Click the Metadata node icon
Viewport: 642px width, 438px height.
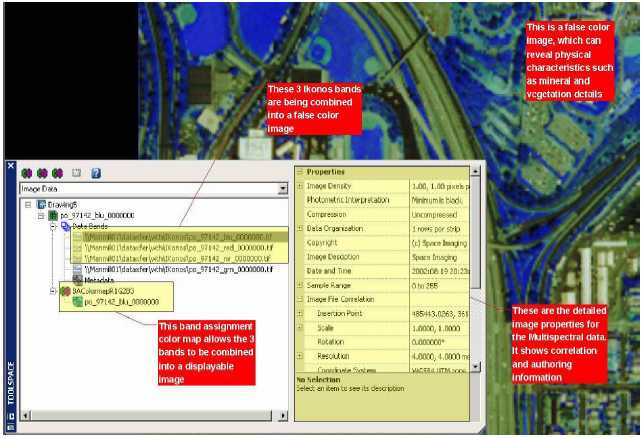(77, 280)
